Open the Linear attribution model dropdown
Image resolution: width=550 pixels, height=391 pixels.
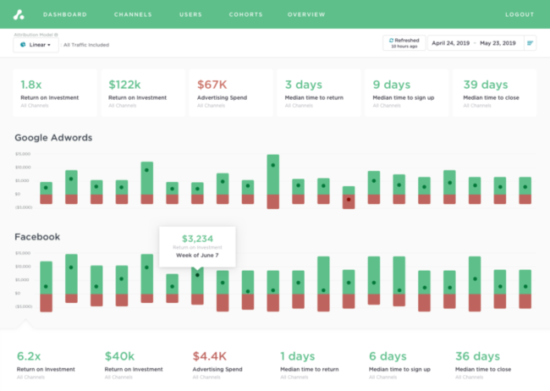pos(36,45)
